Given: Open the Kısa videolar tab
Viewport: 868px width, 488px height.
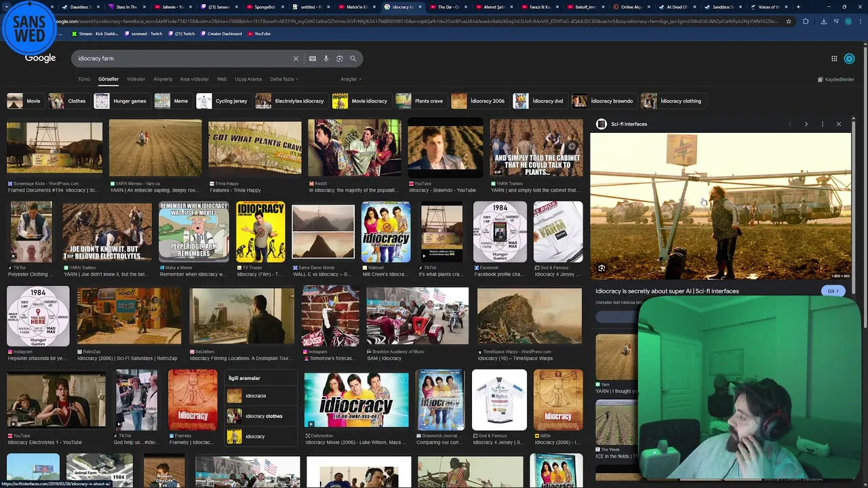Looking at the screenshot, I should point(195,79).
